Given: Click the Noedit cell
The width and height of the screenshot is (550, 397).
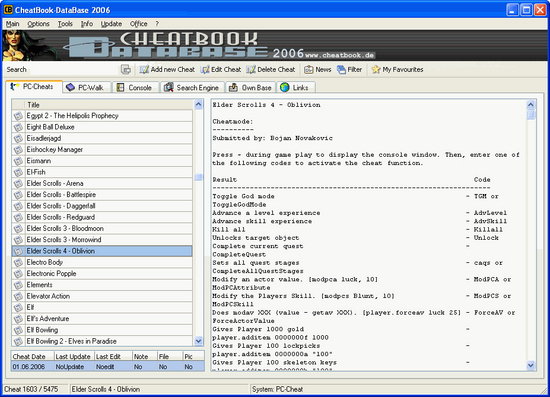Looking at the screenshot, I should tap(113, 367).
